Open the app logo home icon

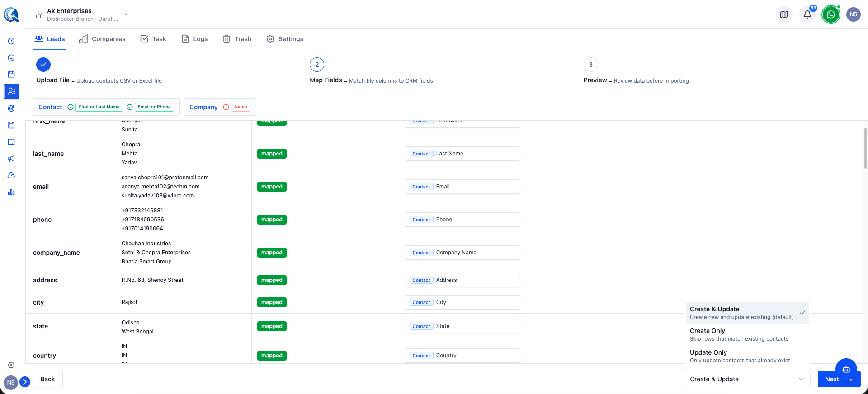point(11,14)
